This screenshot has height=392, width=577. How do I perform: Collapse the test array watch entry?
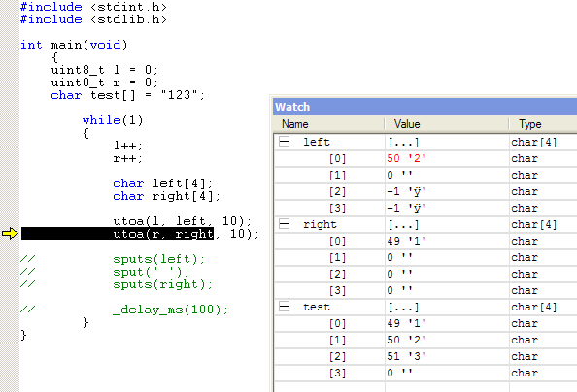[284, 306]
